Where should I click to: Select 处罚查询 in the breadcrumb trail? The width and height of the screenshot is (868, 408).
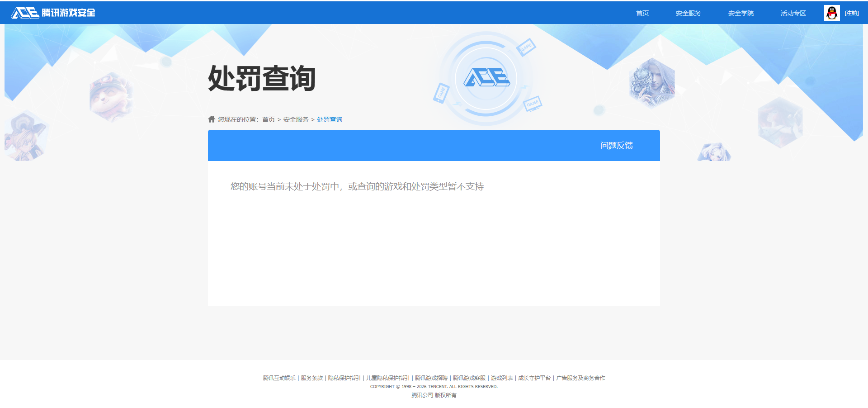[329, 119]
